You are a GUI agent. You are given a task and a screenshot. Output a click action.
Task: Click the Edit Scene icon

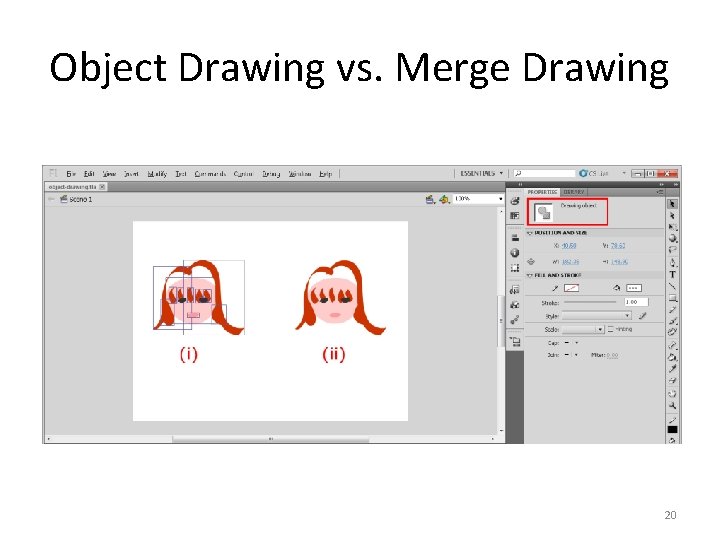[x=430, y=199]
